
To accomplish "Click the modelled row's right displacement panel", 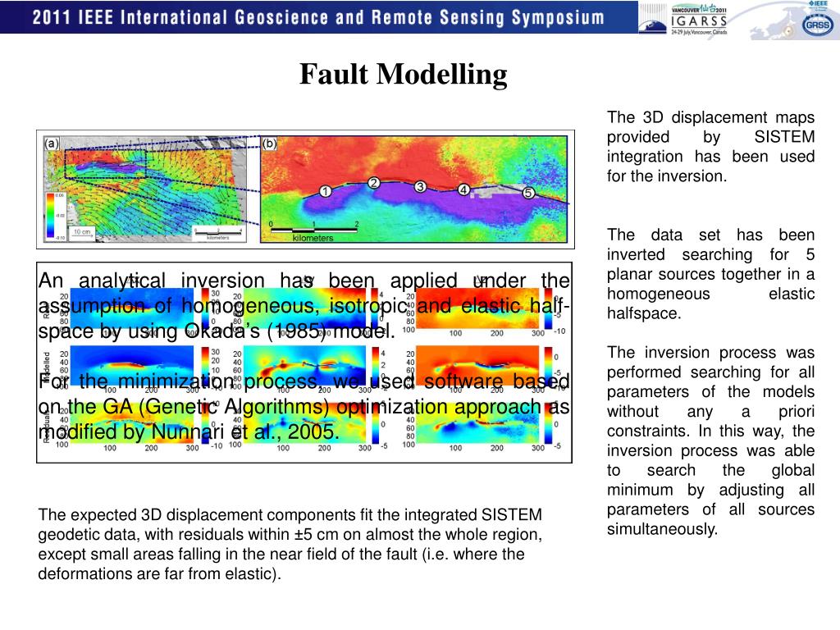I will coord(477,365).
